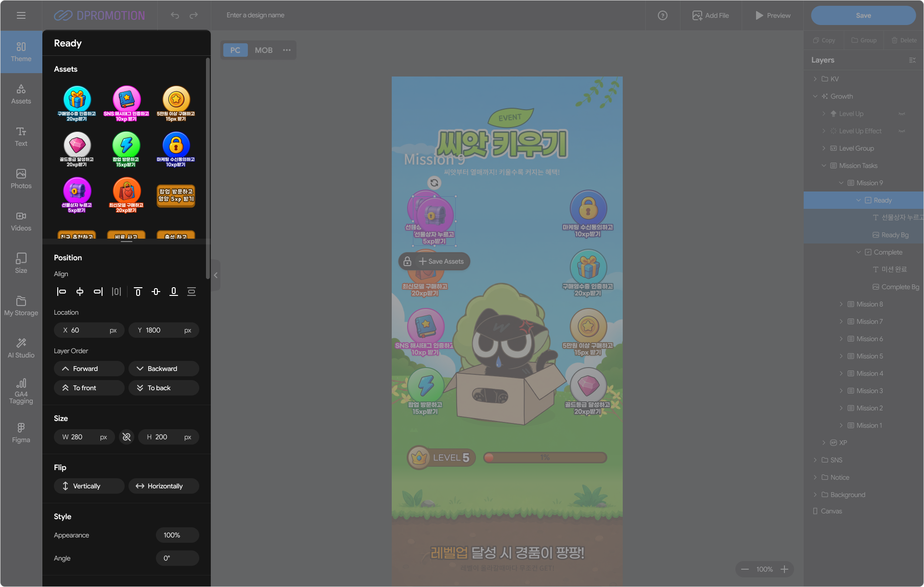The image size is (924, 587).
Task: Collapse the Mission 9 layer
Action: [841, 183]
